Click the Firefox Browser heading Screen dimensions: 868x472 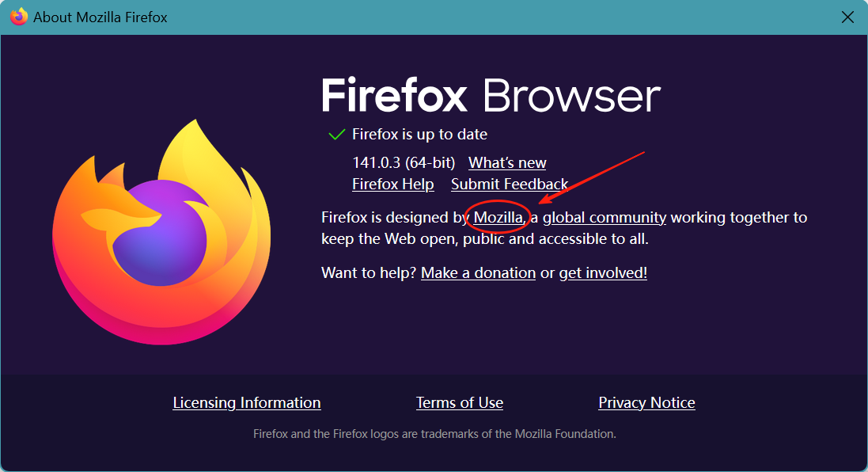coord(491,96)
